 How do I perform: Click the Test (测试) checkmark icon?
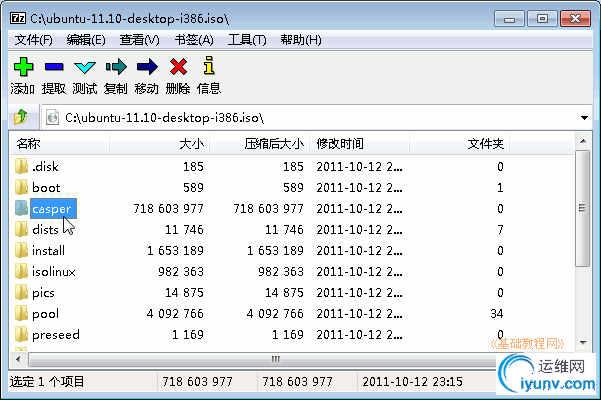[x=85, y=67]
